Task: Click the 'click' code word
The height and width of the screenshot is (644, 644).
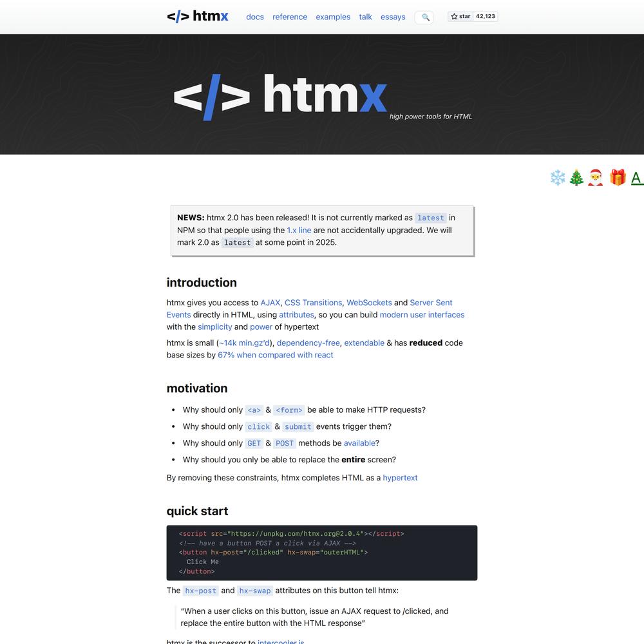Action: (x=258, y=427)
